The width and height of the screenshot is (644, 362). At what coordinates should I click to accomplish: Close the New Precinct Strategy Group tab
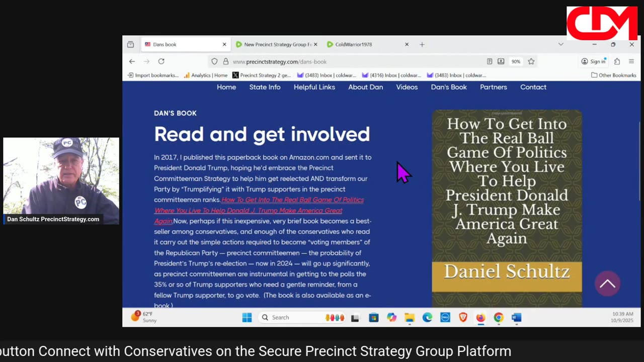point(315,44)
